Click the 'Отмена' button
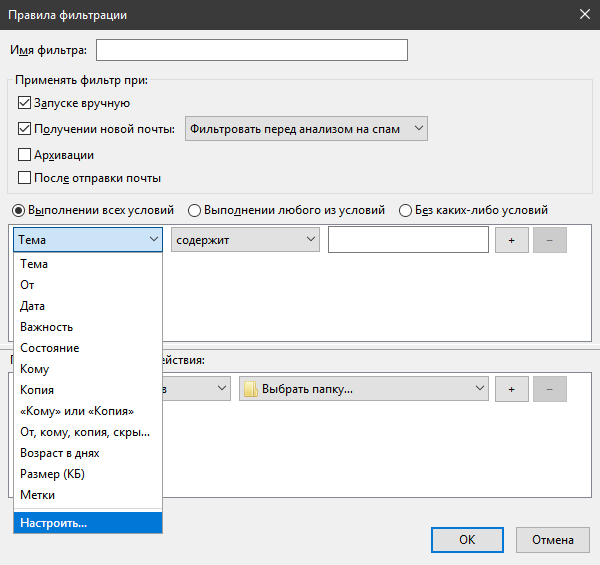The width and height of the screenshot is (600, 565). click(x=553, y=540)
